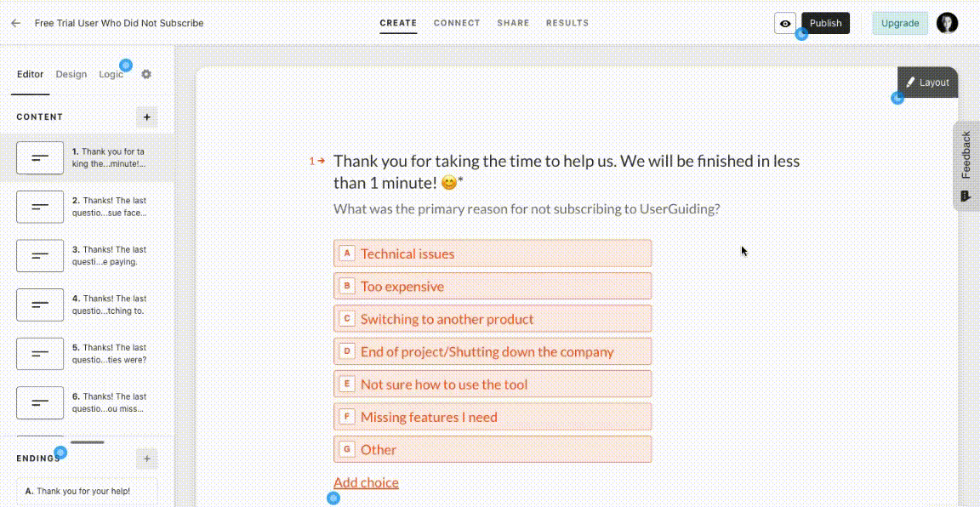Click the back arrow icon

(15, 23)
